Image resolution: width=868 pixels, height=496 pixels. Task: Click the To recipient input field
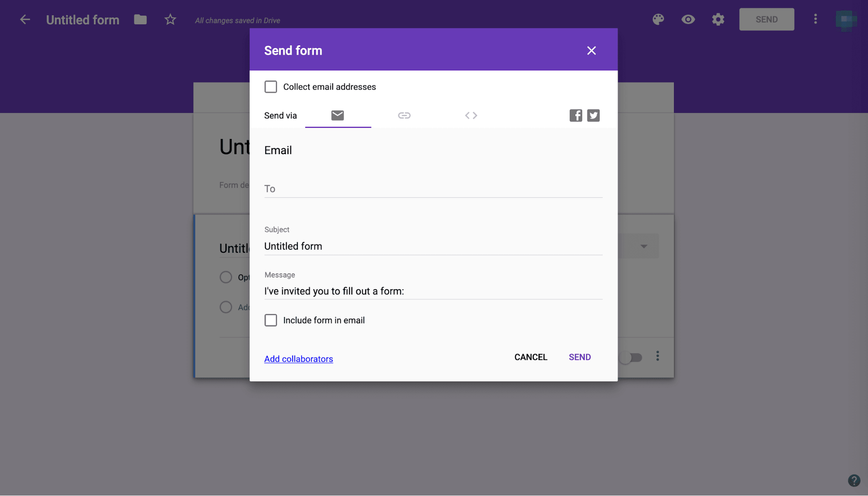pos(433,188)
